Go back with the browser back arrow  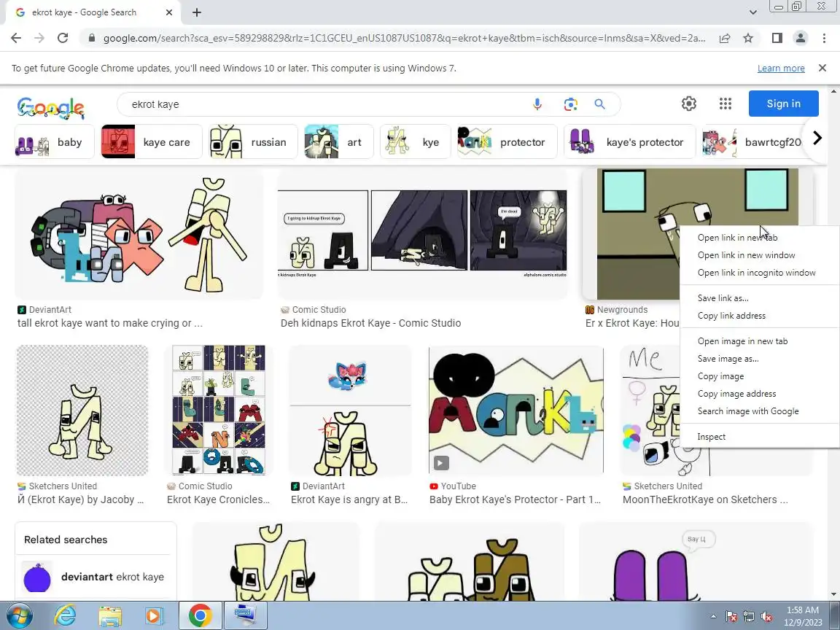[x=16, y=38]
